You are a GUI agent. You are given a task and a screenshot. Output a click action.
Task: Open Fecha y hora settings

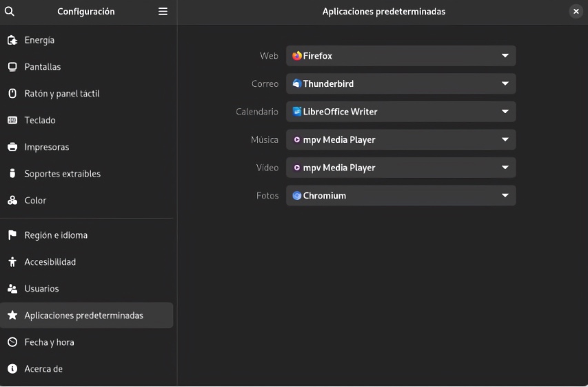coord(87,342)
